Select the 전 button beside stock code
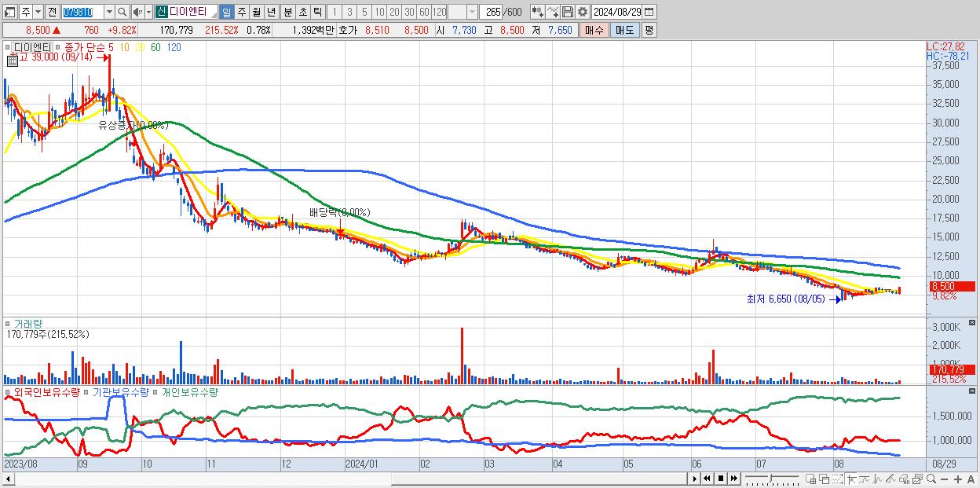The width and height of the screenshot is (980, 488). tap(52, 12)
